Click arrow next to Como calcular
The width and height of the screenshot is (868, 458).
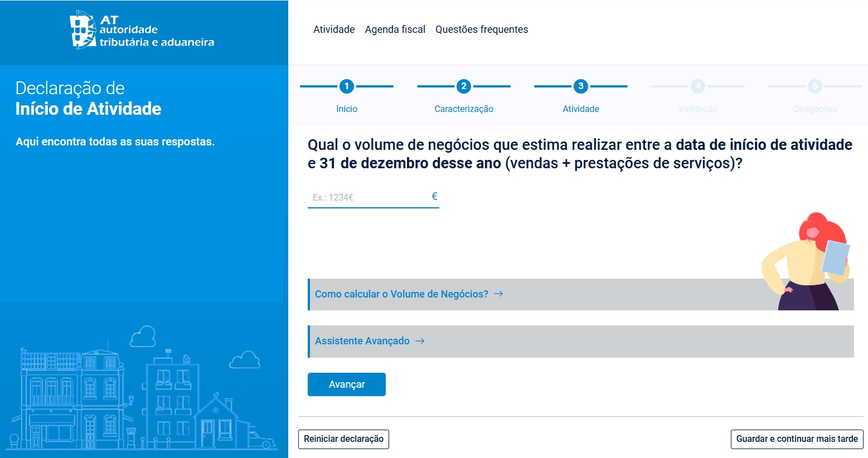point(498,294)
